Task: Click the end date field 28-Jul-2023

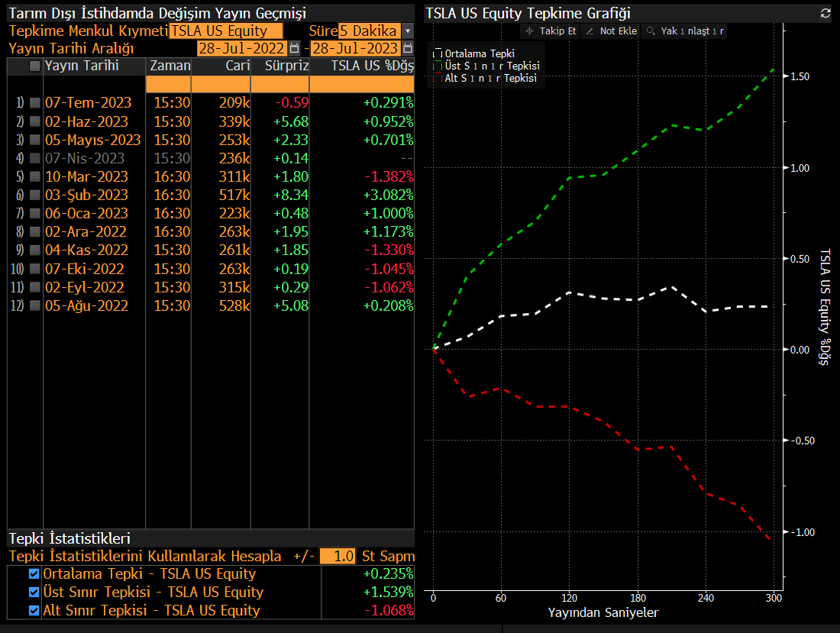Action: (355, 48)
